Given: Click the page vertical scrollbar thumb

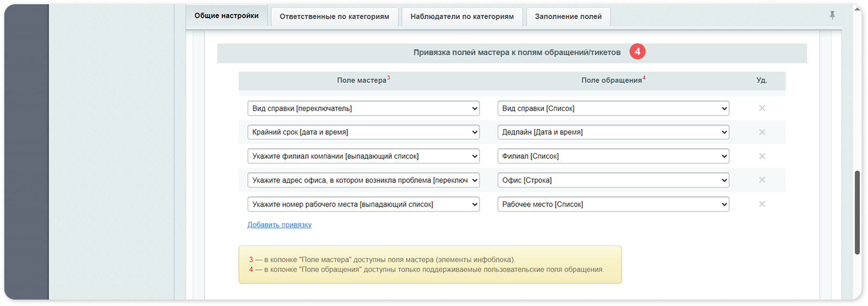Looking at the screenshot, I should coord(857,212).
